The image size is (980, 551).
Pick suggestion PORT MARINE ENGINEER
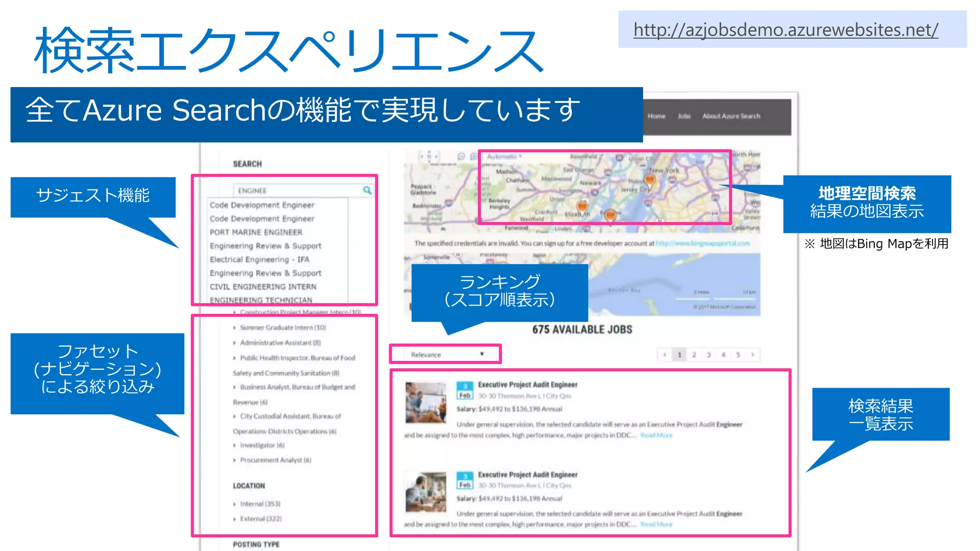tap(256, 232)
